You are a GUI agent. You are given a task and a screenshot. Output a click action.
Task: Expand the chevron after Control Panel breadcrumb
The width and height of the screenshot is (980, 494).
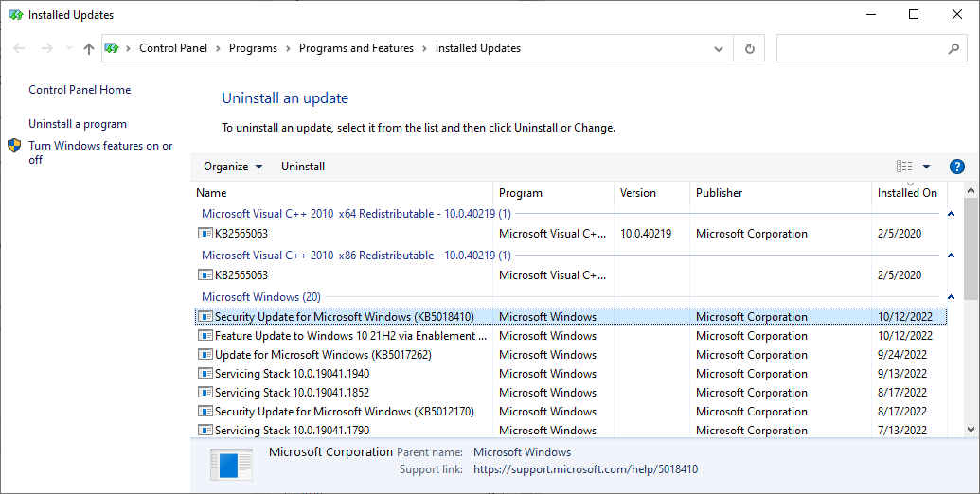(218, 48)
